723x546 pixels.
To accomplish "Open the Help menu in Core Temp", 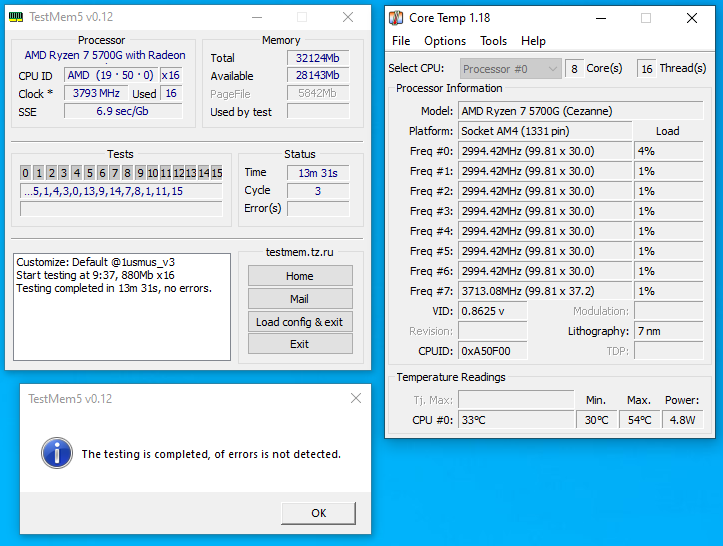I will pyautogui.click(x=533, y=41).
